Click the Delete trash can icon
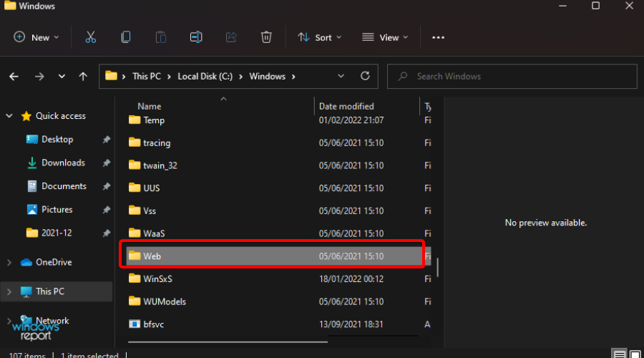This screenshot has height=358, width=644. [266, 37]
